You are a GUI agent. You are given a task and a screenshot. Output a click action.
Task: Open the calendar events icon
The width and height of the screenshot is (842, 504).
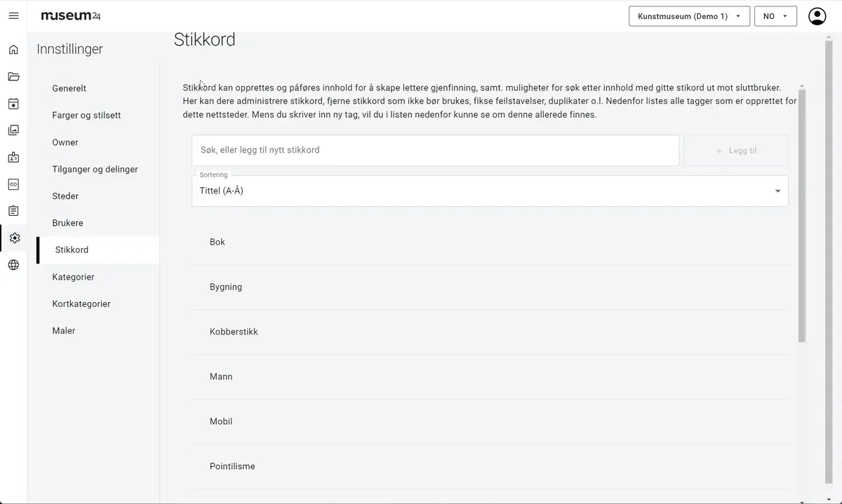[13, 104]
